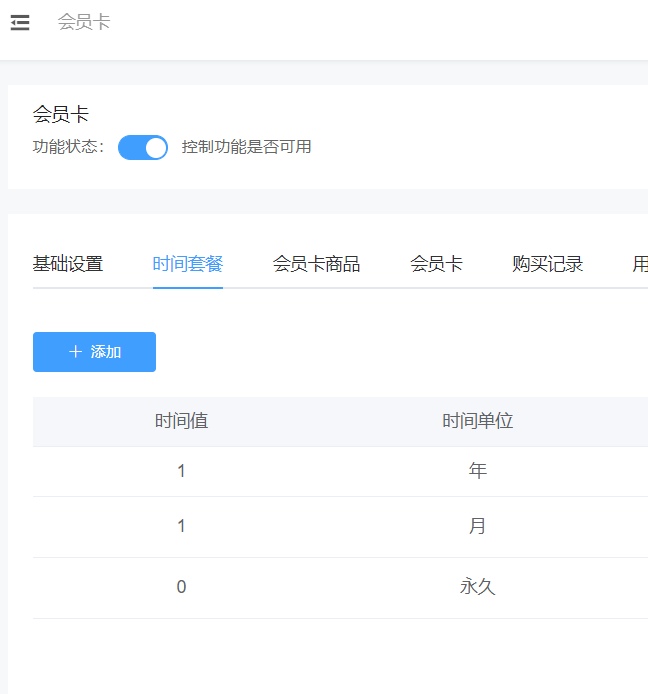This screenshot has width=648, height=694.
Task: Click the 会员卡 breadcrumb title
Action: coord(84,22)
